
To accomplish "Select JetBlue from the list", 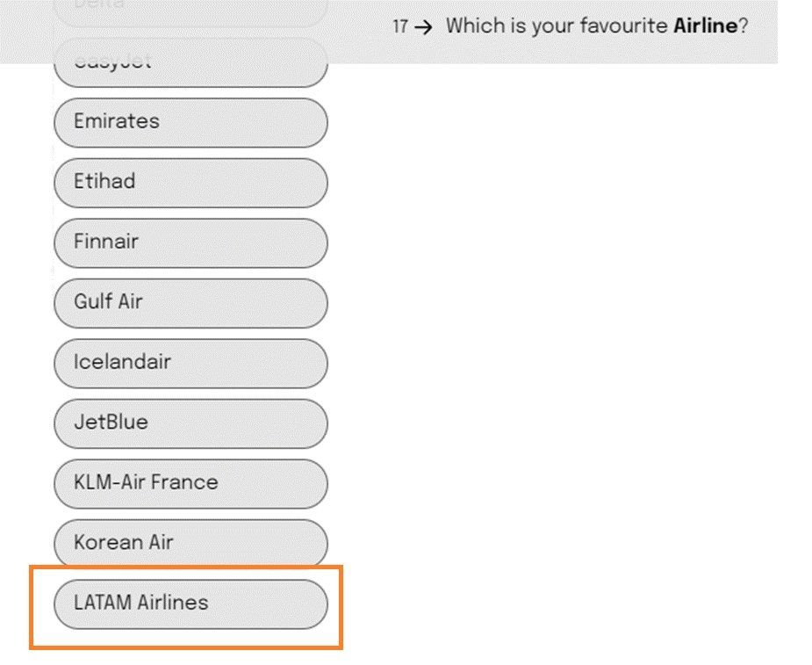I will click(x=190, y=423).
